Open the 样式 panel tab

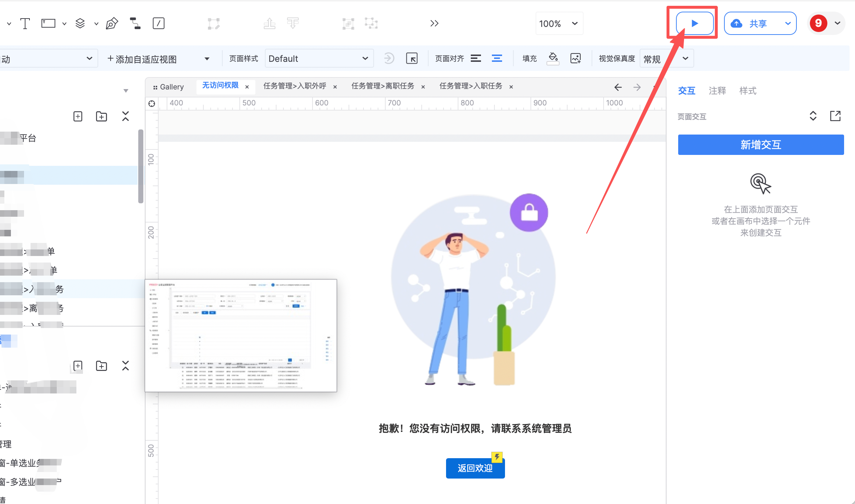pyautogui.click(x=748, y=91)
